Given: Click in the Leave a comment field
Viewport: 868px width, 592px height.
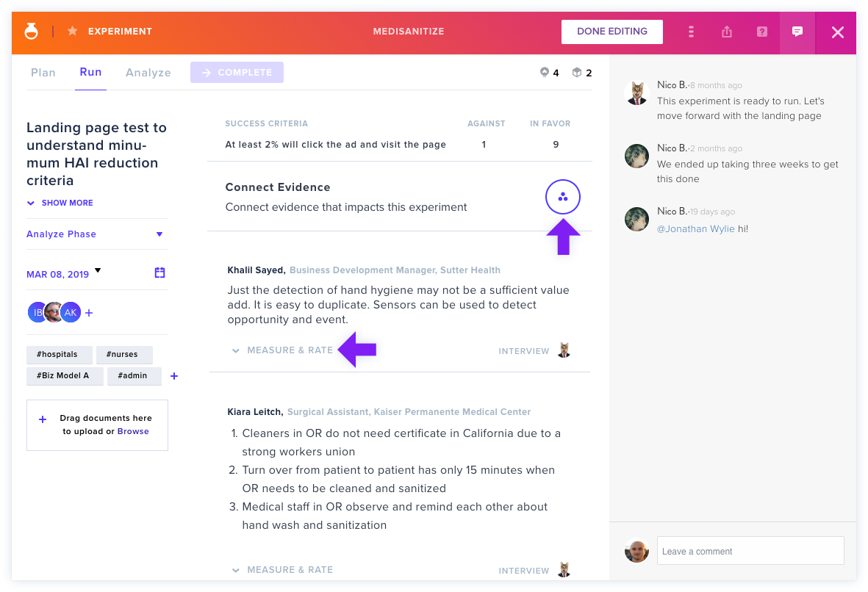Looking at the screenshot, I should coord(750,551).
